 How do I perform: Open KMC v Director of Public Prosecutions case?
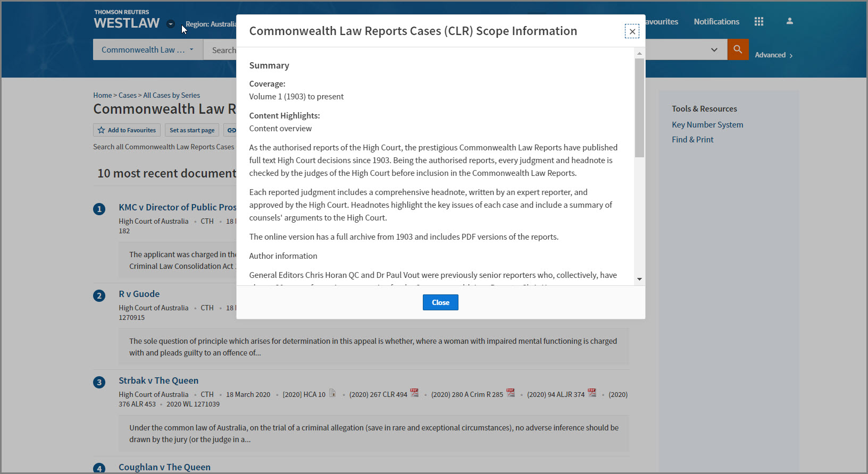[x=177, y=207]
